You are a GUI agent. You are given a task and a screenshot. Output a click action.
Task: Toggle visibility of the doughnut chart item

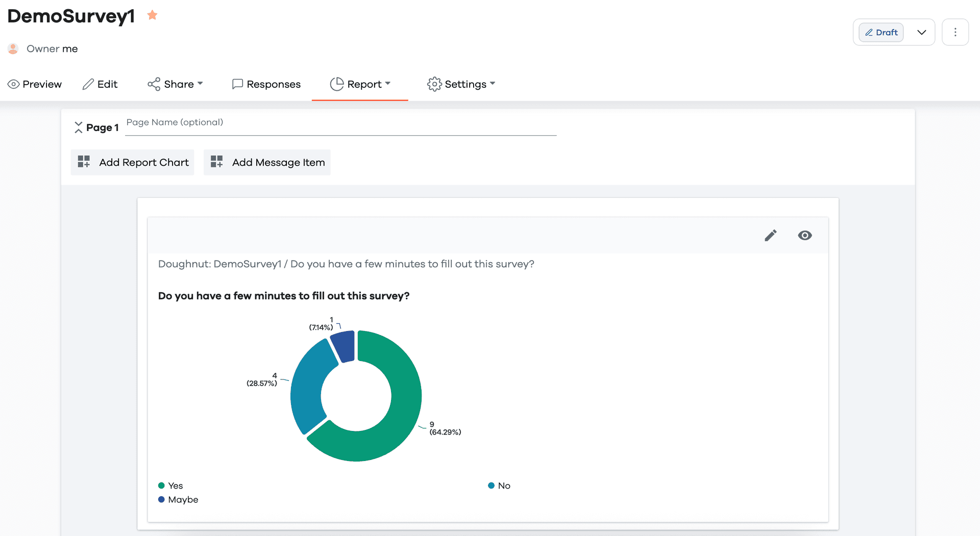point(805,235)
